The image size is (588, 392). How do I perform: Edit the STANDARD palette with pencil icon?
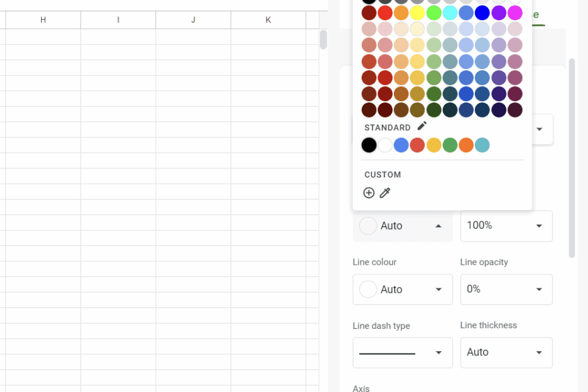[422, 126]
